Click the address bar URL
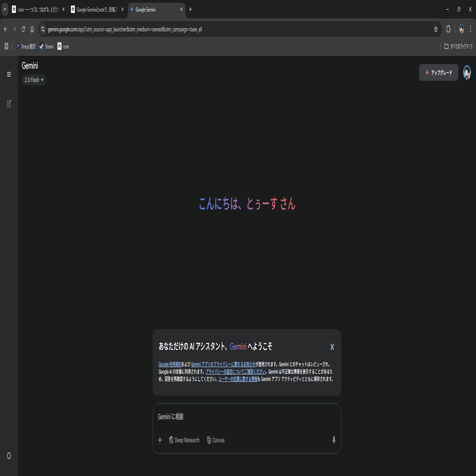 (125, 30)
